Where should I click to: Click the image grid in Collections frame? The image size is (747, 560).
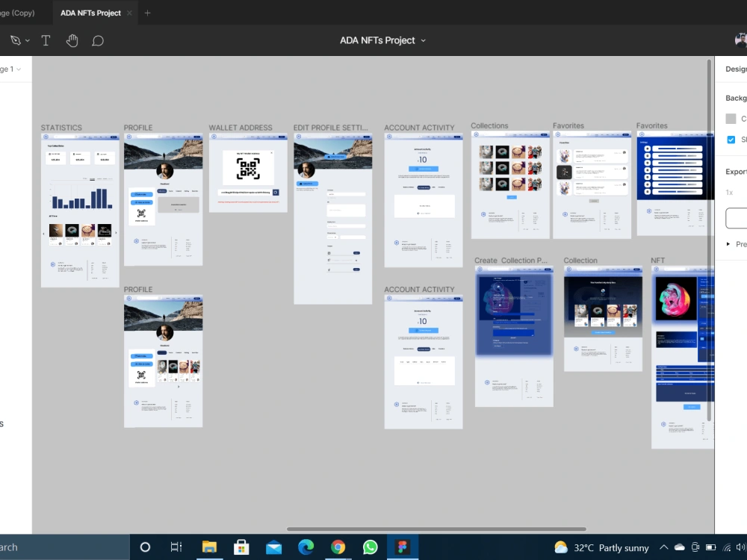pos(510,167)
